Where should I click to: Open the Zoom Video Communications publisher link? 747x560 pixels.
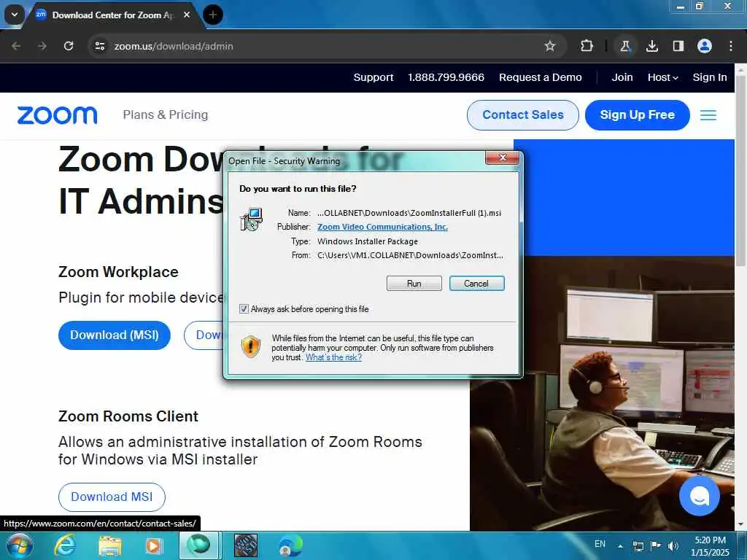(382, 227)
